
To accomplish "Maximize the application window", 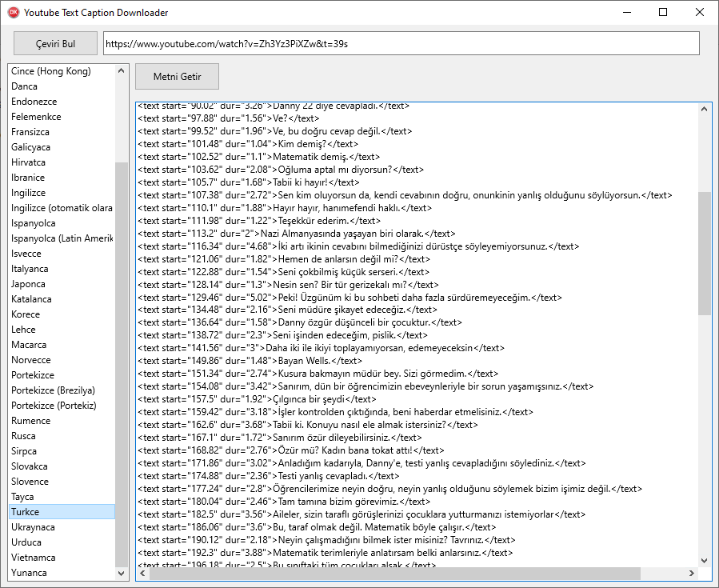I will click(x=663, y=12).
